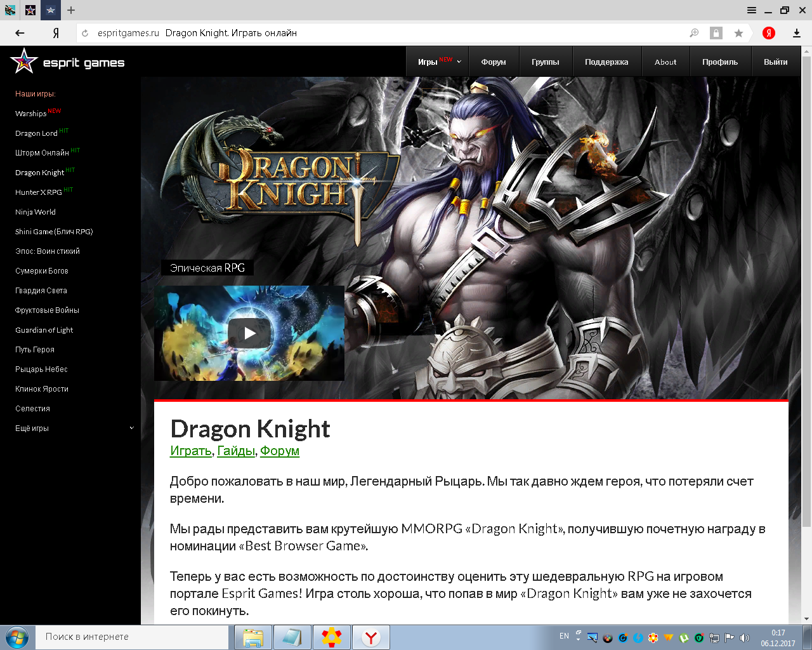Click the Поиск в интернете search field
The width and height of the screenshot is (812, 650).
[x=133, y=637]
